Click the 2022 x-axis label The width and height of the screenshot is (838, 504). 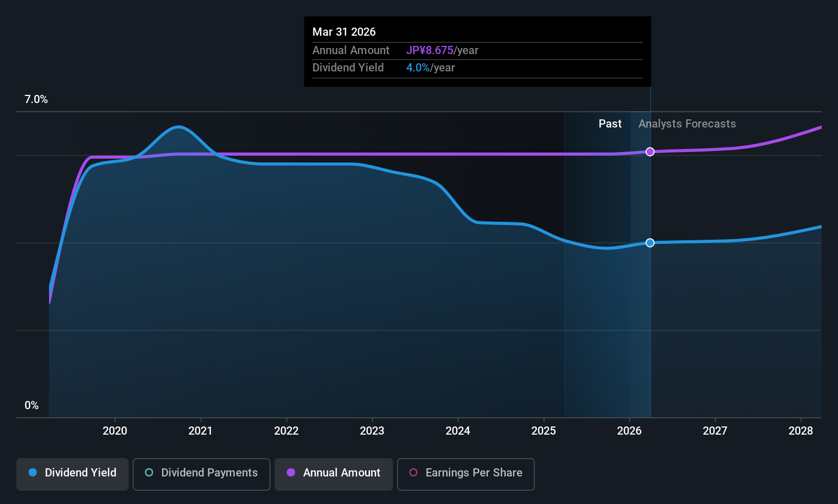286,431
